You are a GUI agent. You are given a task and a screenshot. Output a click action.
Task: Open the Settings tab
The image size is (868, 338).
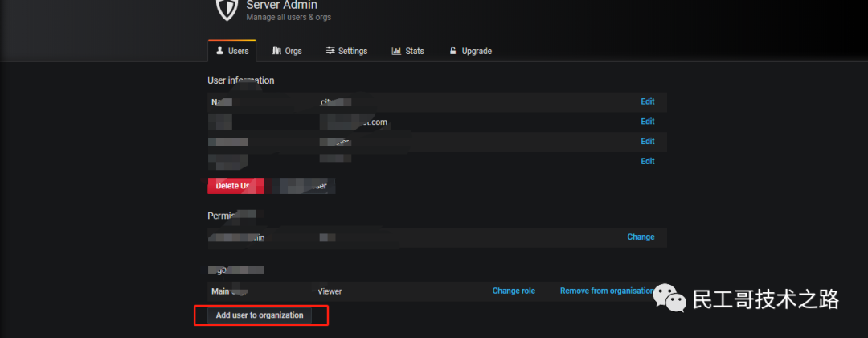346,51
